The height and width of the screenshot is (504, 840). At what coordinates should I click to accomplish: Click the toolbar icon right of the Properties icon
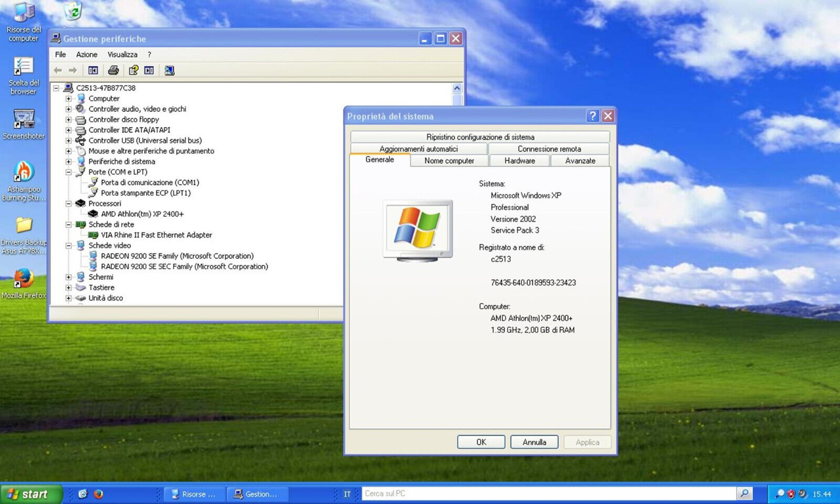coord(149,70)
